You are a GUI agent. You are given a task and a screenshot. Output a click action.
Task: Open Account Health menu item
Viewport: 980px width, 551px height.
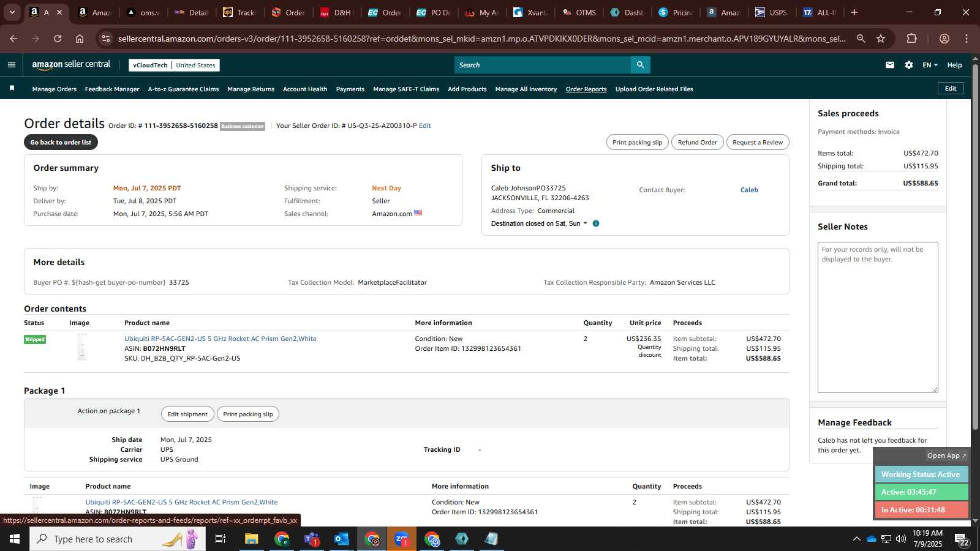point(305,89)
